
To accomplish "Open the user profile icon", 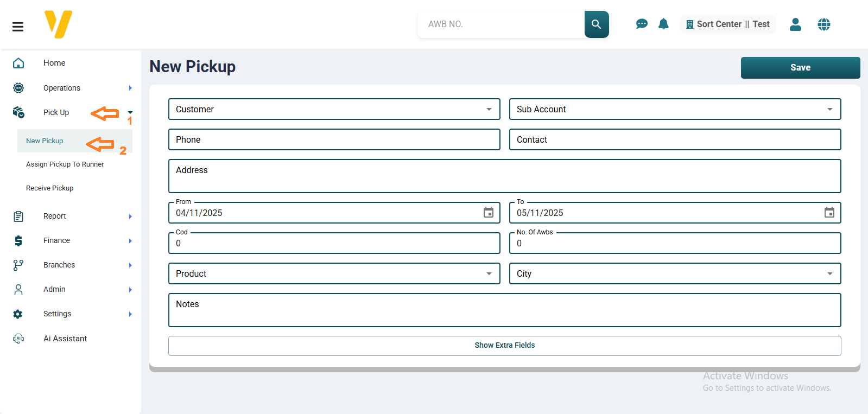I will [795, 24].
